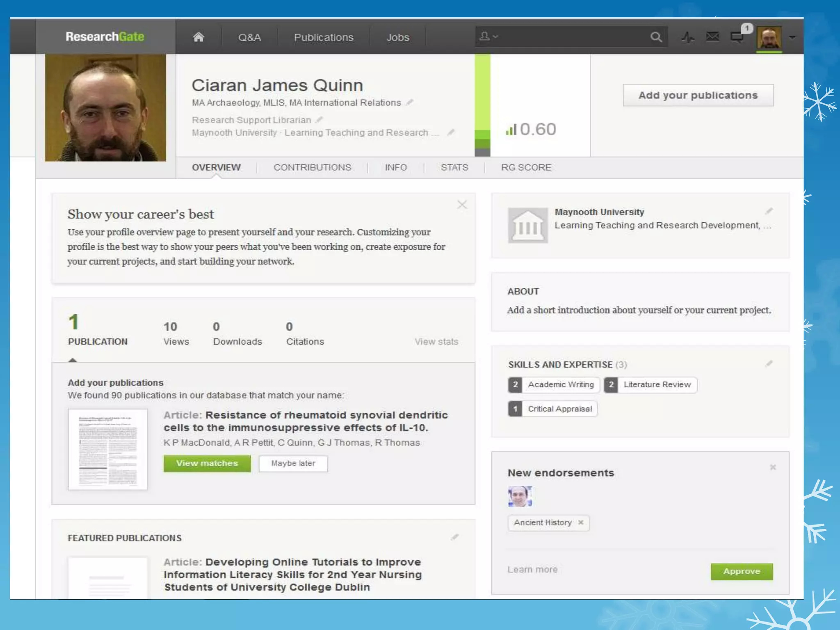Open the RG Score tab

526,167
